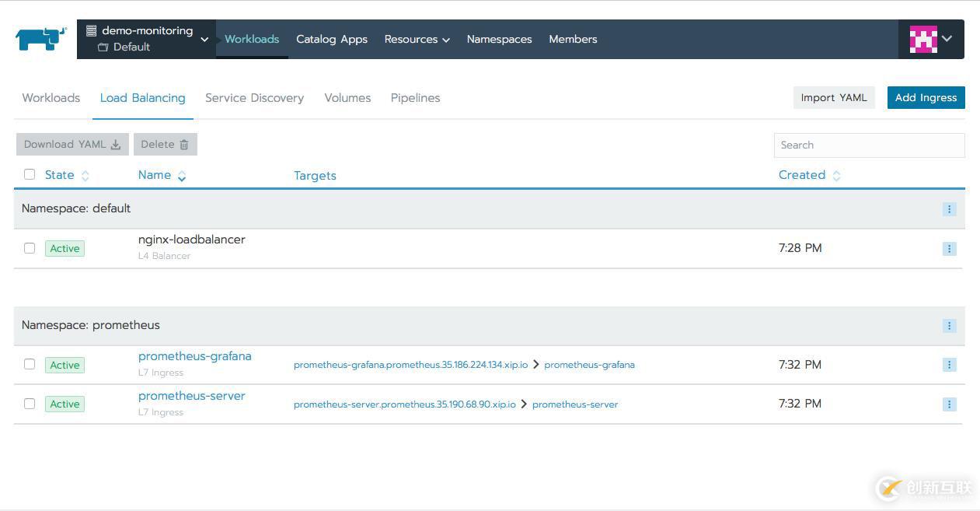Open the Service Discovery tab
The image size is (980, 511).
tap(254, 98)
